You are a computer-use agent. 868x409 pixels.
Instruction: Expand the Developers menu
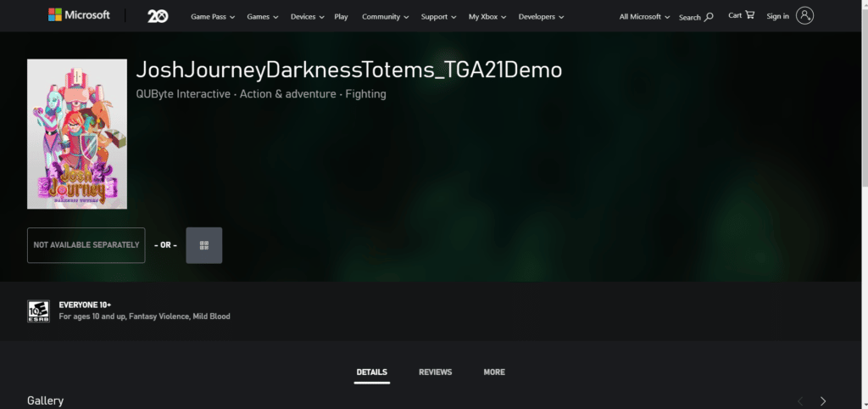point(541,17)
